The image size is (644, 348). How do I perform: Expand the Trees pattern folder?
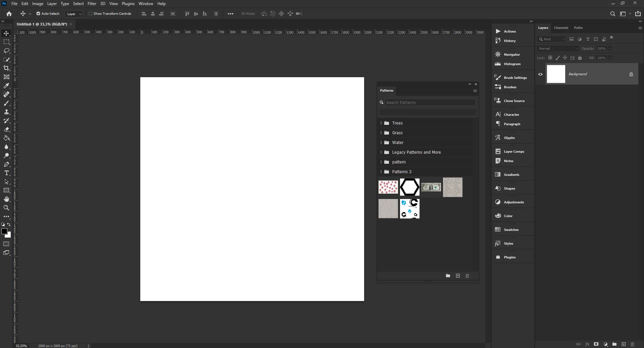pos(381,123)
